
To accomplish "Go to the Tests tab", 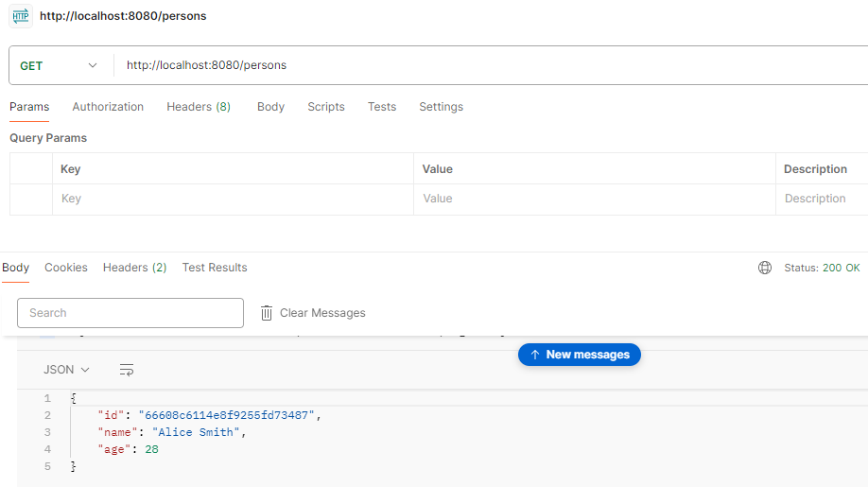I will coord(382,107).
